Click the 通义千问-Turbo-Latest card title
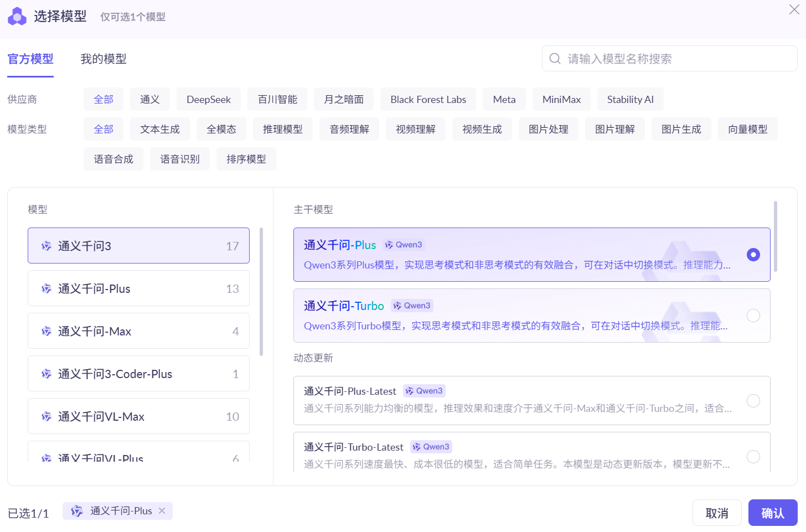 [x=354, y=447]
